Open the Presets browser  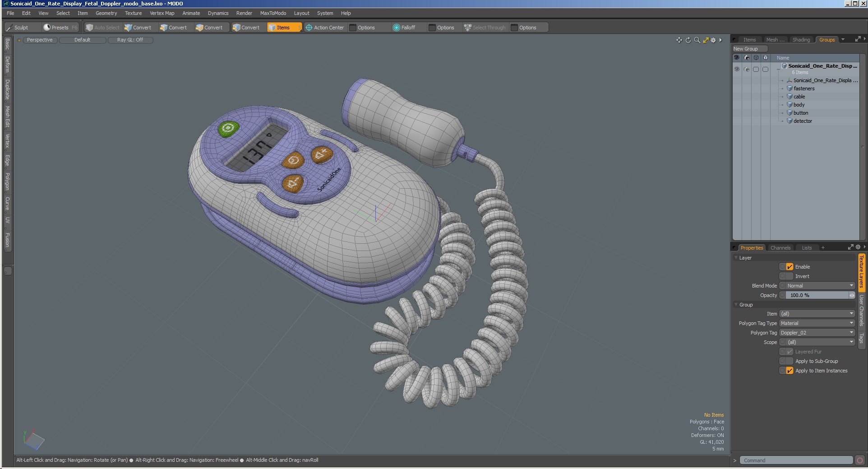(x=60, y=28)
